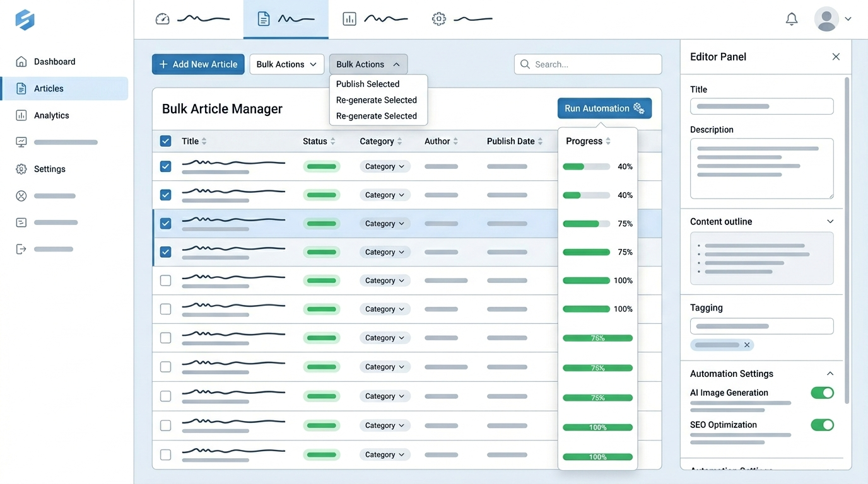The image size is (868, 484).
Task: Click the notification bell icon
Action: click(792, 20)
